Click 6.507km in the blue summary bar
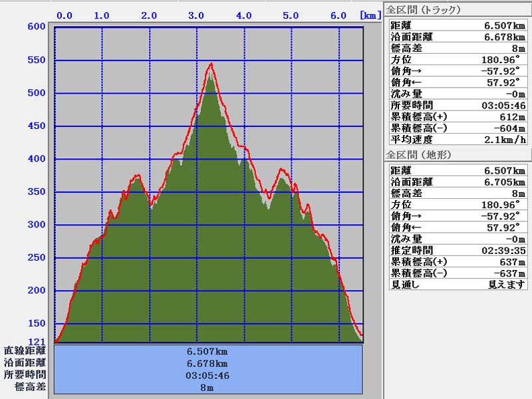Image resolution: width=532 pixels, height=399 pixels. coord(208,351)
